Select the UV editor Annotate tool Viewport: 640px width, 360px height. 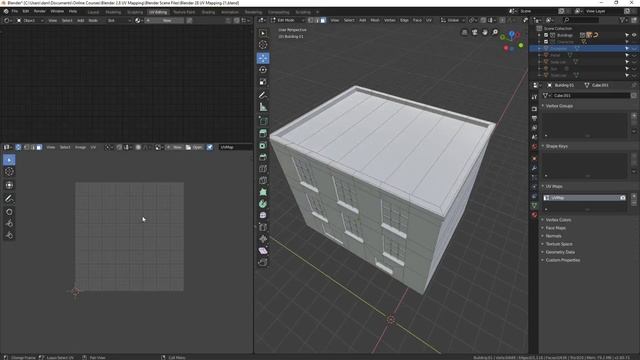[9, 199]
